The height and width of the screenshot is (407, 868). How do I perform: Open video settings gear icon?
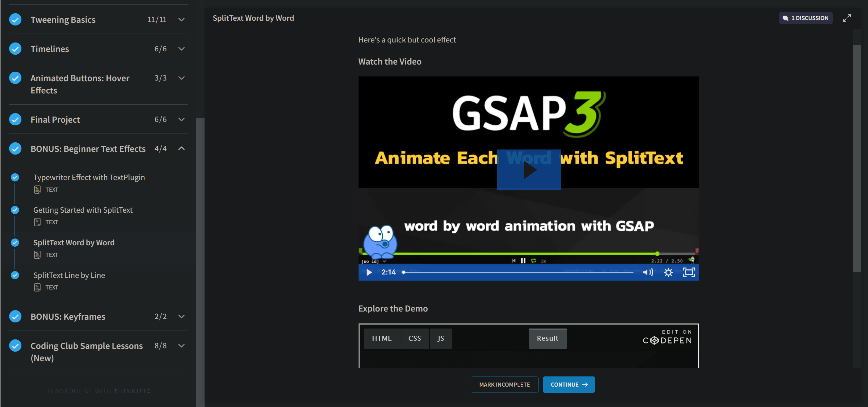[x=668, y=272]
